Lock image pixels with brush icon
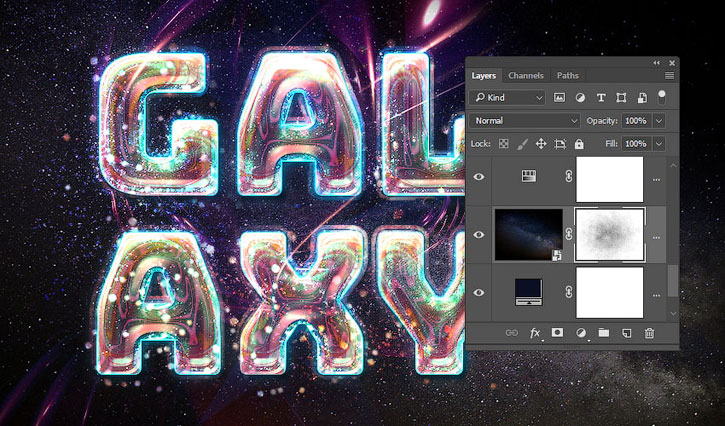 point(522,144)
